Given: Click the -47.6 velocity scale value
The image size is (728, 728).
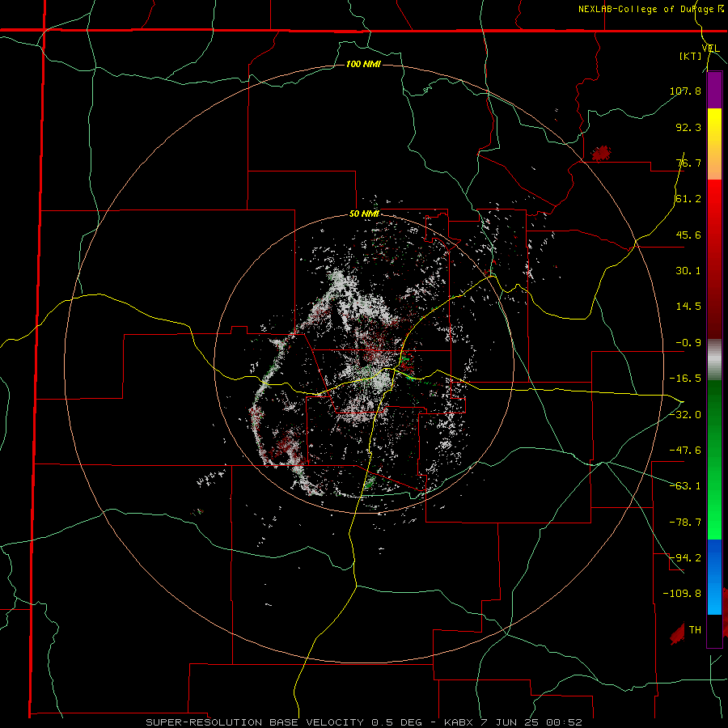Looking at the screenshot, I should 685,451.
